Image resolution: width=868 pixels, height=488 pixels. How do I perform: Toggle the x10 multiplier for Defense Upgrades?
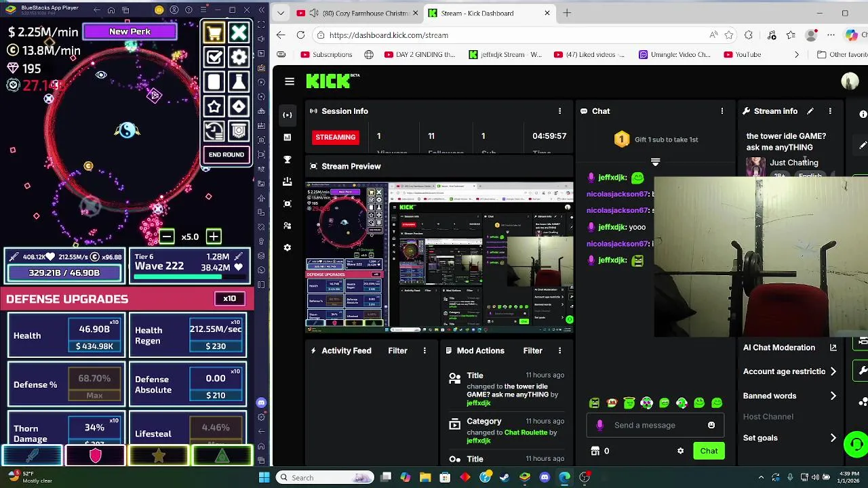click(230, 298)
